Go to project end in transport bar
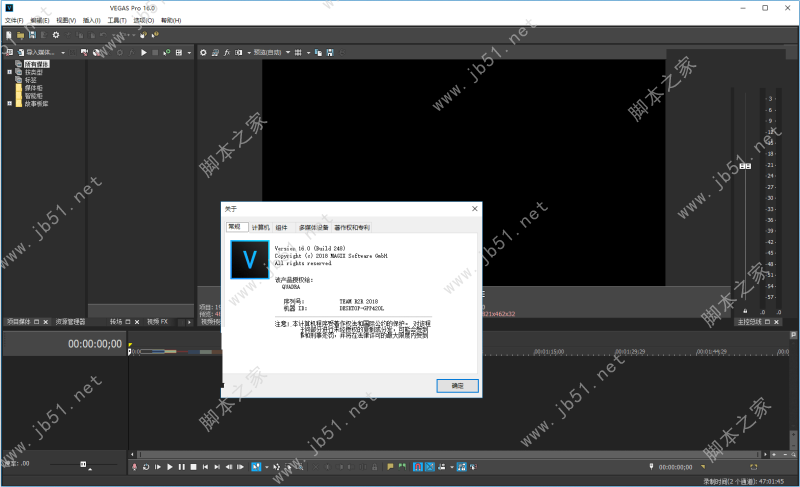This screenshot has height=487, width=800. [x=217, y=467]
